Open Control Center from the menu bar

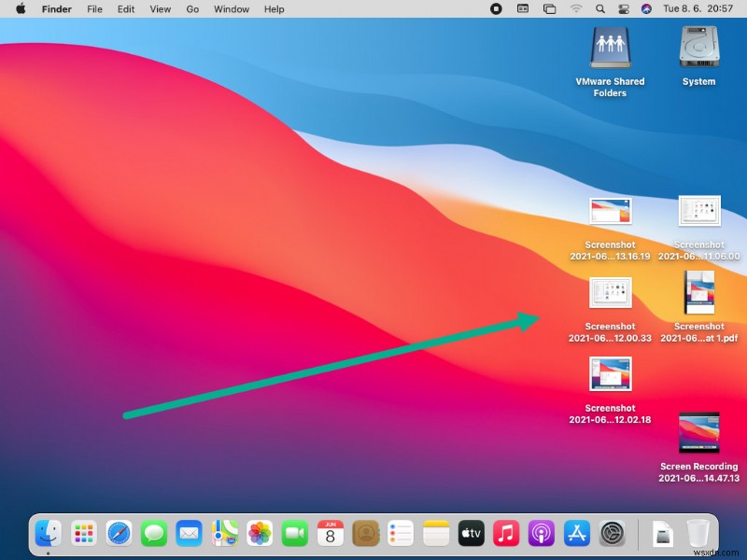(x=624, y=8)
